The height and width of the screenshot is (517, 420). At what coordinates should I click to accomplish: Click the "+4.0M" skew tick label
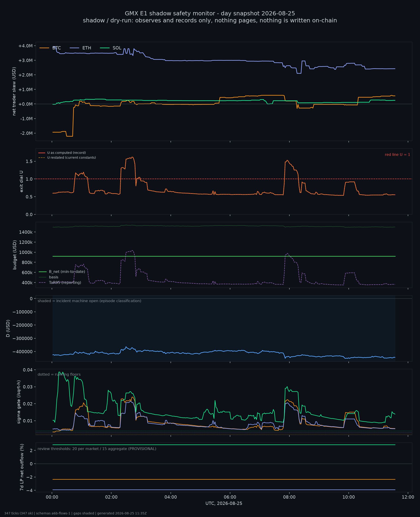[25, 46]
